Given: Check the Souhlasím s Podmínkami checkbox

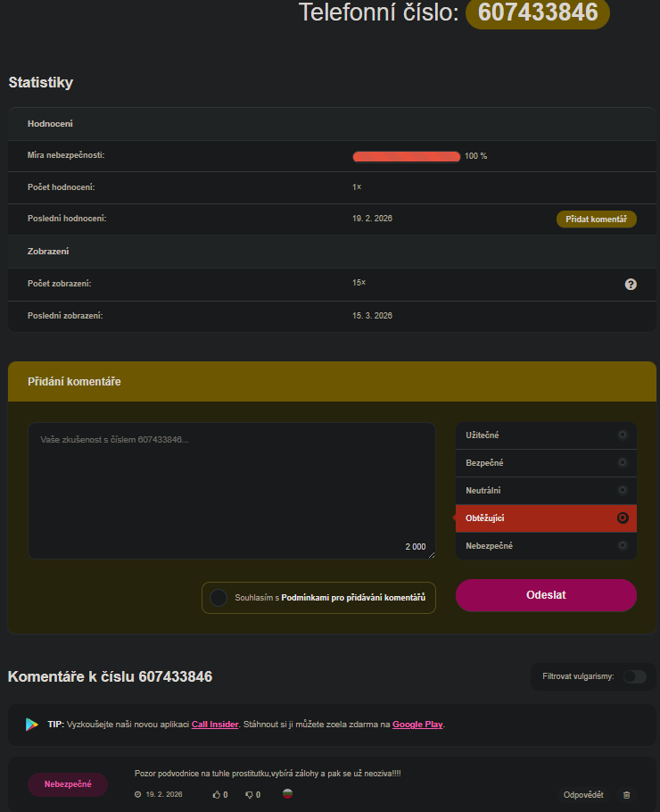Looking at the screenshot, I should pyautogui.click(x=218, y=597).
